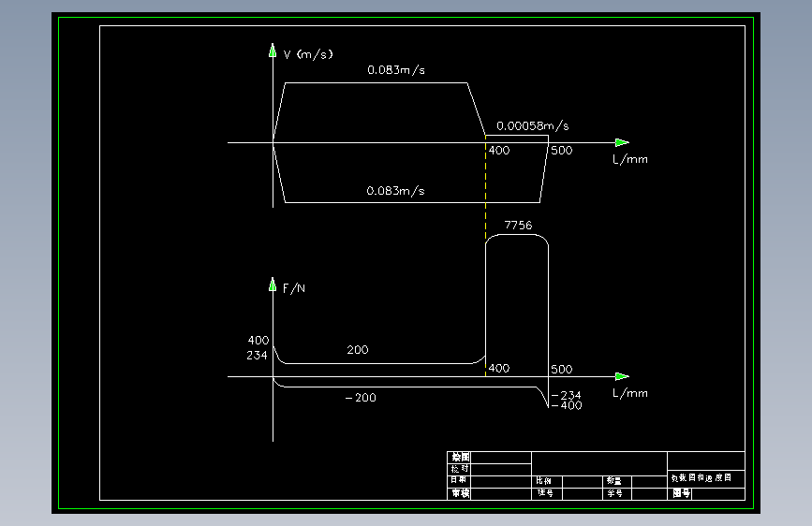Click the green arrowhead on the V axis
The image size is (812, 526).
pos(273,51)
